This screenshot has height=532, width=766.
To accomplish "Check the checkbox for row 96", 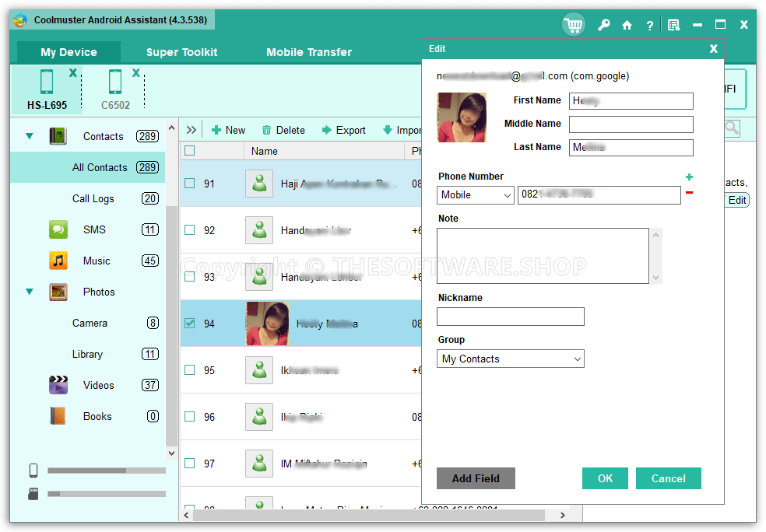I will [189, 417].
